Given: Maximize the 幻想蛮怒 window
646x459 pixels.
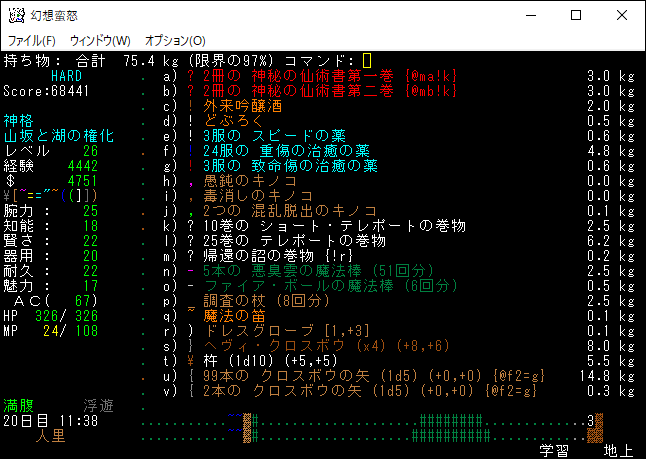Looking at the screenshot, I should click(x=575, y=16).
